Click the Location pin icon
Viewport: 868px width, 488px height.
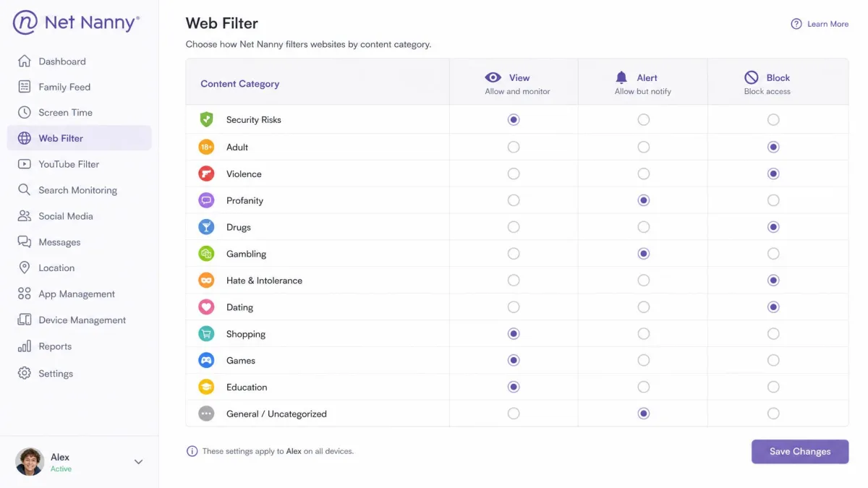point(25,267)
